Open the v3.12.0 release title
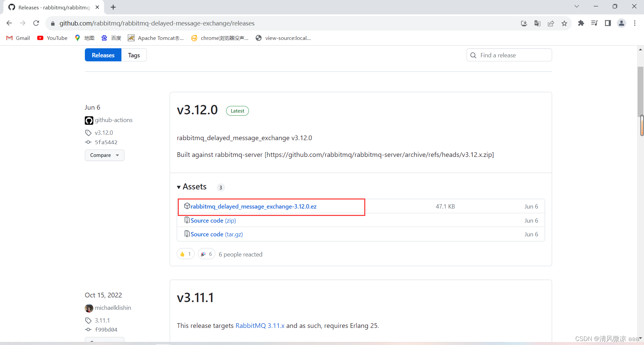Screen dimensions: 644x345 click(x=197, y=110)
